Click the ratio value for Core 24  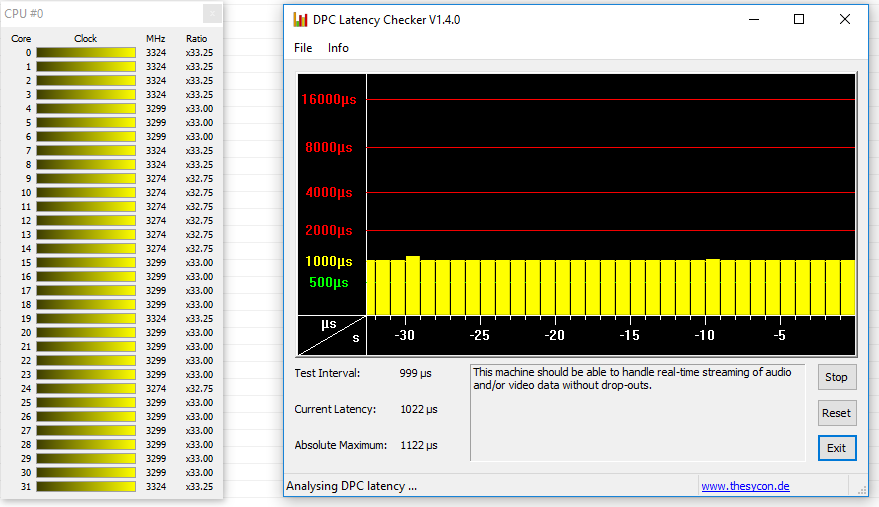(x=200, y=389)
